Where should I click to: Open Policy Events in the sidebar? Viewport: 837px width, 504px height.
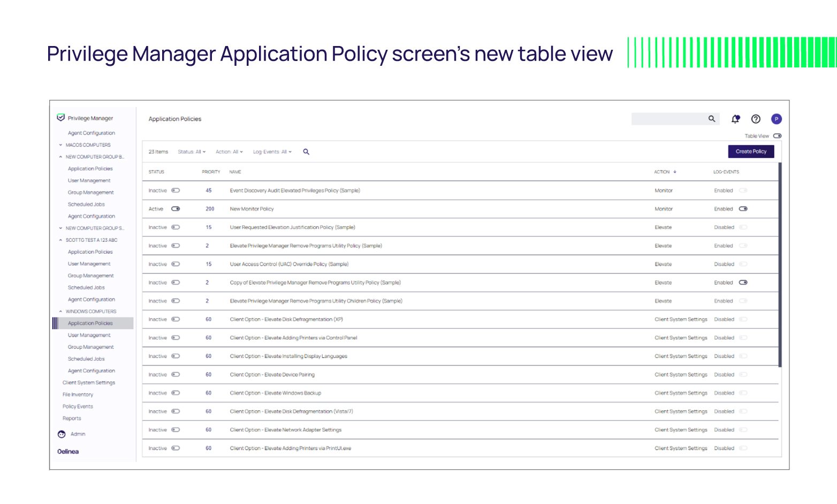point(77,406)
